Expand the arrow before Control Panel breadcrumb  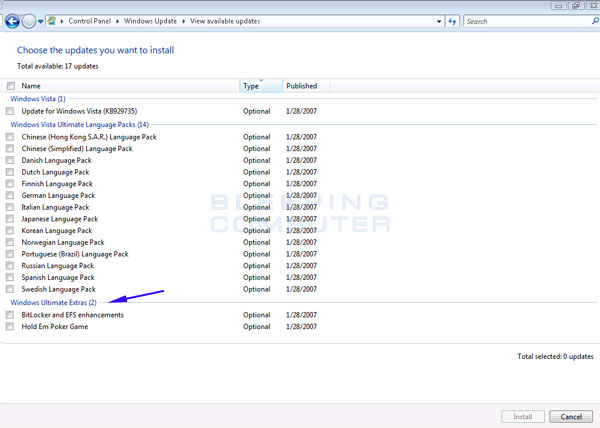62,21
